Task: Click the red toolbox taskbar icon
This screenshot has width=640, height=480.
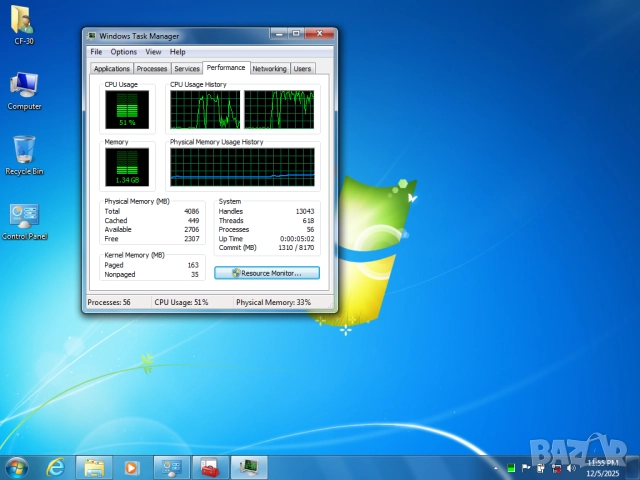Action: click(x=209, y=467)
